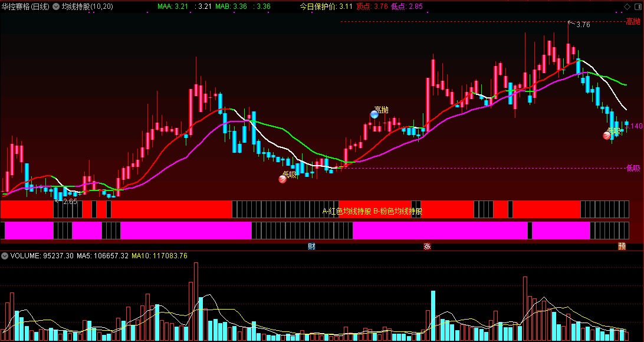This screenshot has width=644, height=342.
Task: Open the 财 event marker
Action: click(x=311, y=246)
